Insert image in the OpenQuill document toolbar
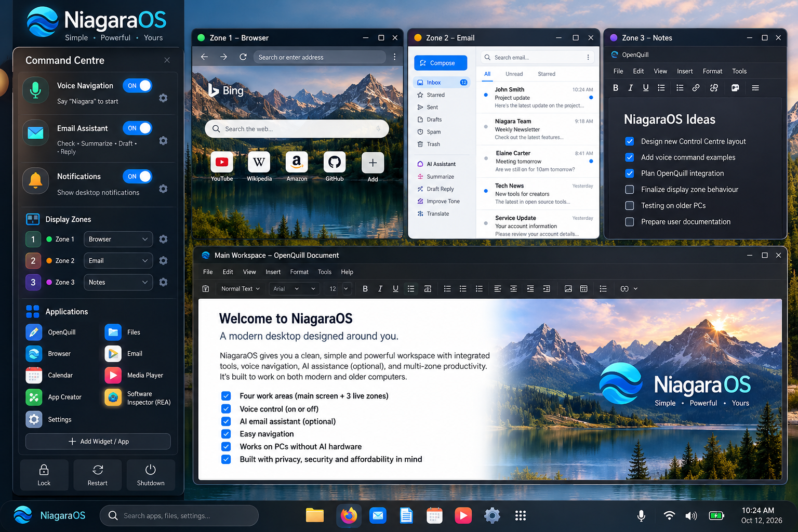 pos(568,289)
